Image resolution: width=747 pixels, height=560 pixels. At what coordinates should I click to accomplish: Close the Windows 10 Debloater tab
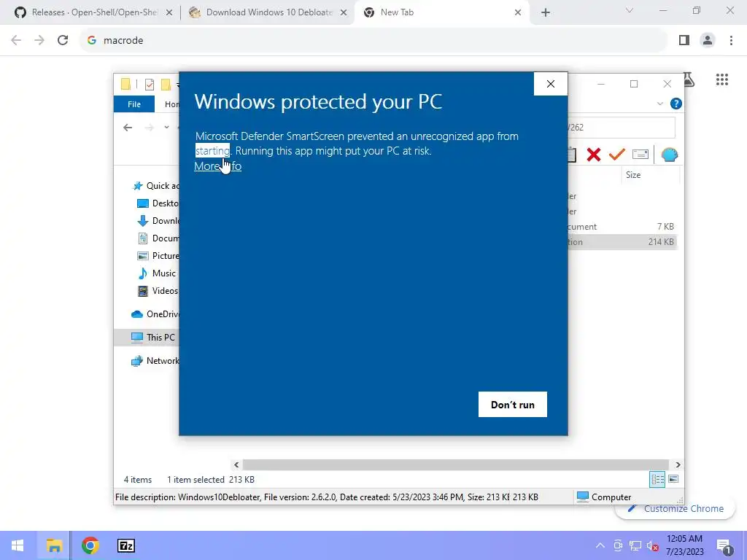click(x=344, y=13)
